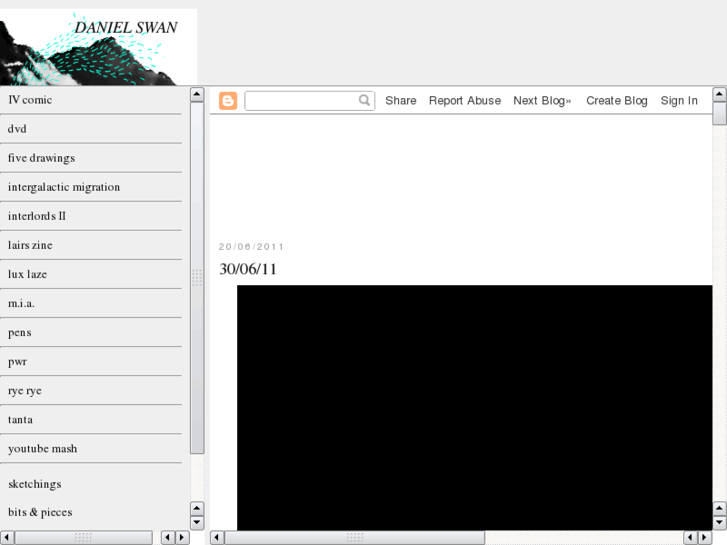Open the IV comic menu entry

(x=30, y=100)
